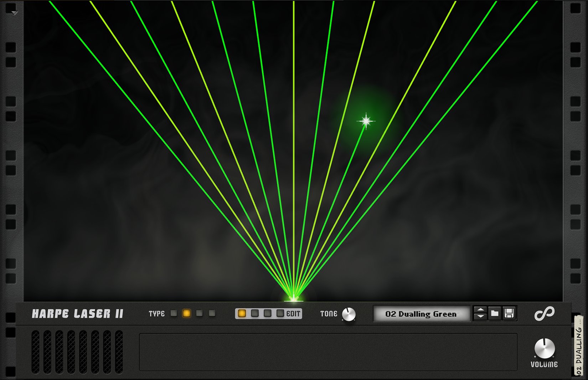Click the preset up-arrow stepper
Screen dimensions: 588x380
(x=481, y=310)
